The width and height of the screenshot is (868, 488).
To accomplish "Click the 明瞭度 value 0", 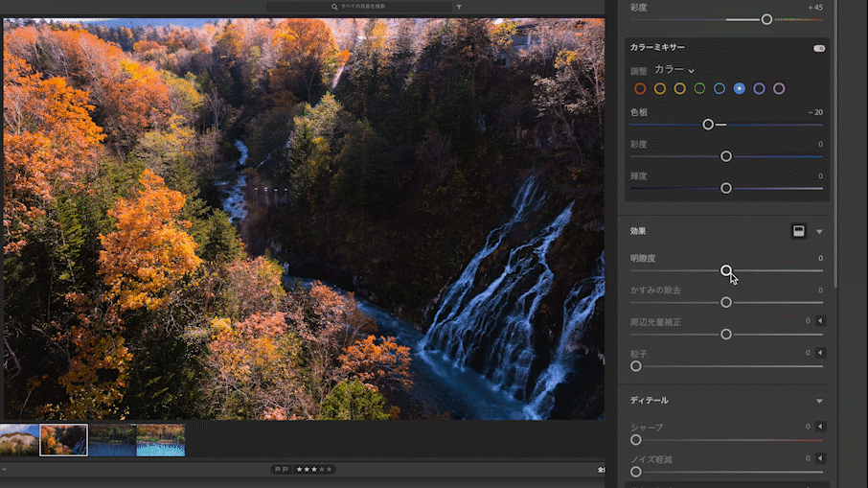I will pyautogui.click(x=820, y=258).
